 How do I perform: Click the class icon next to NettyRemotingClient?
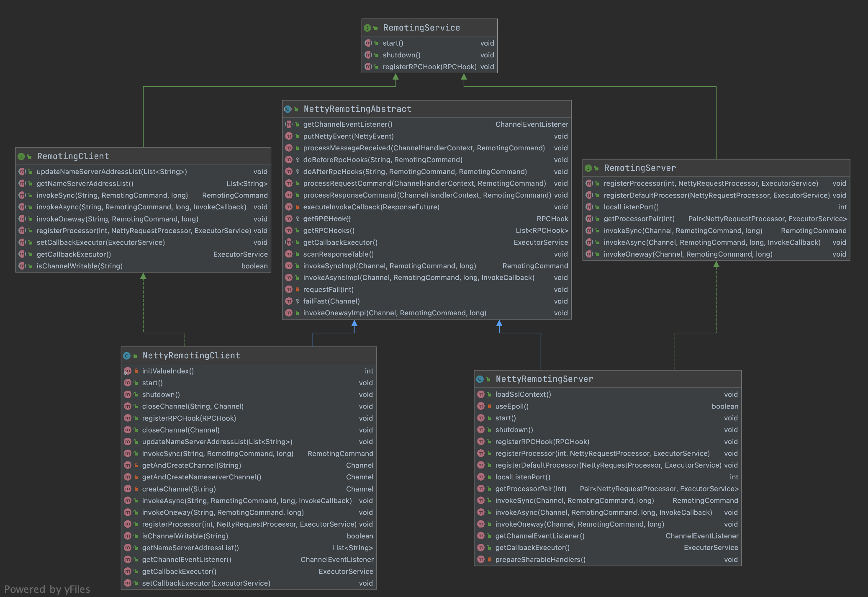coord(126,356)
